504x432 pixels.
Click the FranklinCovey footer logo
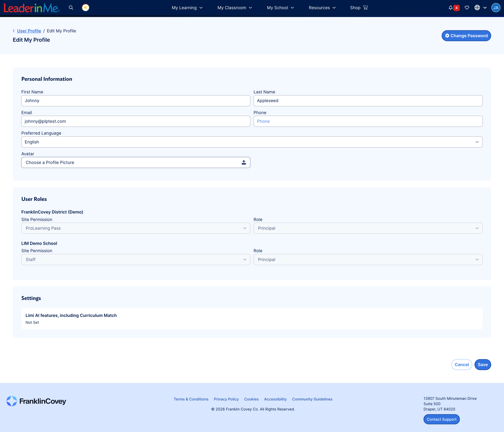tap(36, 401)
